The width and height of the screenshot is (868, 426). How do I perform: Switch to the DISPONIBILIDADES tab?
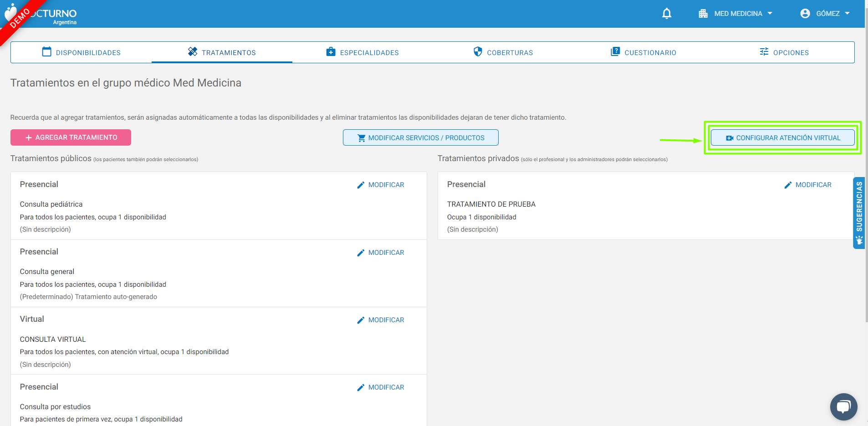pyautogui.click(x=81, y=52)
